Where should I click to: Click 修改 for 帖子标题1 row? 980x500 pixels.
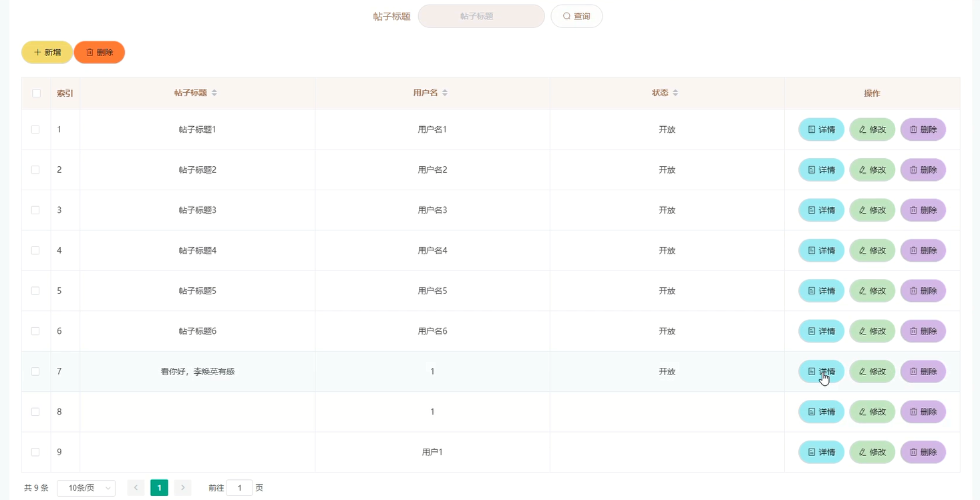tap(872, 130)
